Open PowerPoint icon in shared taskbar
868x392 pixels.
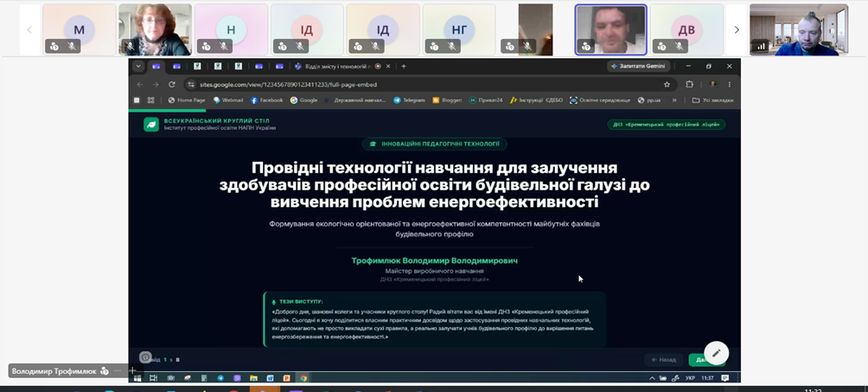click(287, 378)
